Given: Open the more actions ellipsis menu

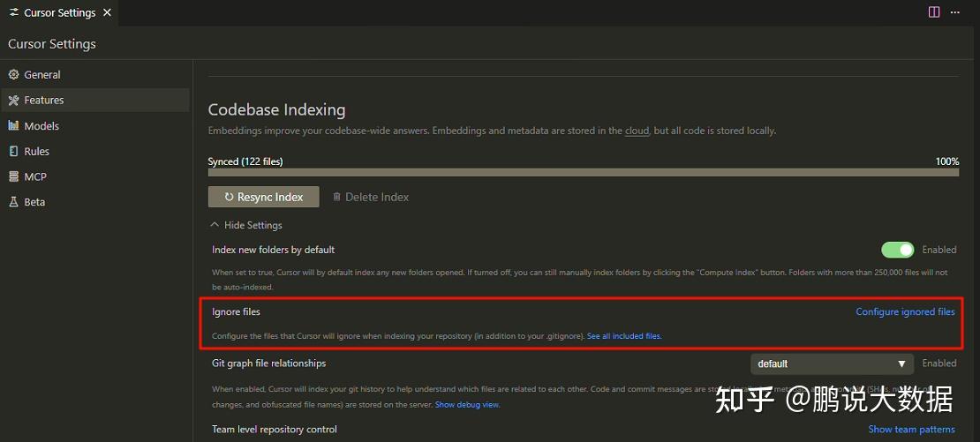Looking at the screenshot, I should [x=955, y=12].
